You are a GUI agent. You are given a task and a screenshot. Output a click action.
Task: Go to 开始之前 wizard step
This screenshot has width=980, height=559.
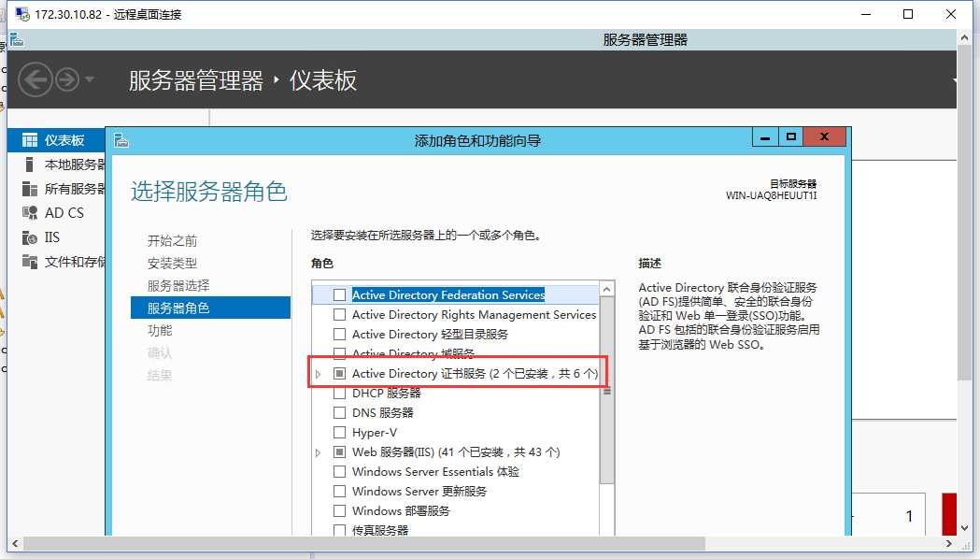click(x=173, y=241)
